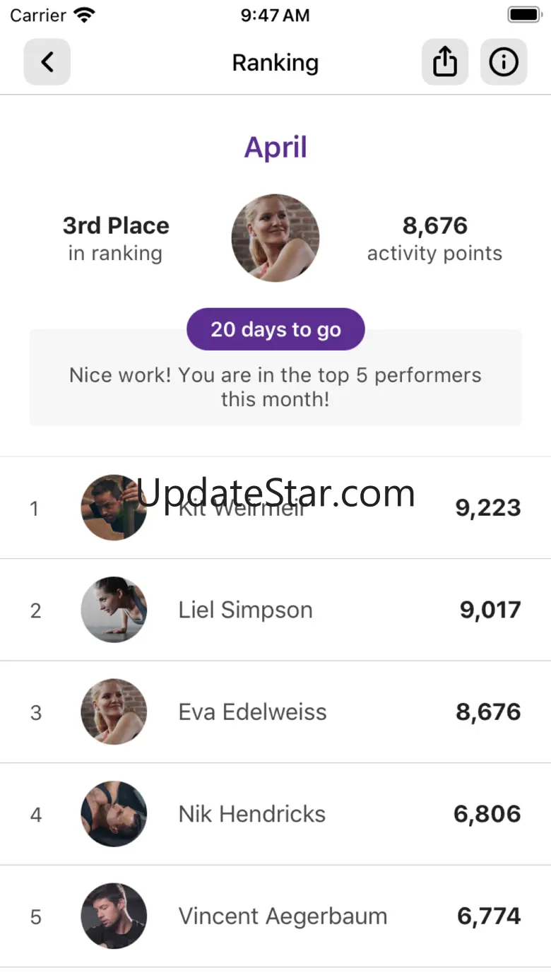Screen dimensions: 551x980
Task: Go back using the chevron button
Action: 47,62
